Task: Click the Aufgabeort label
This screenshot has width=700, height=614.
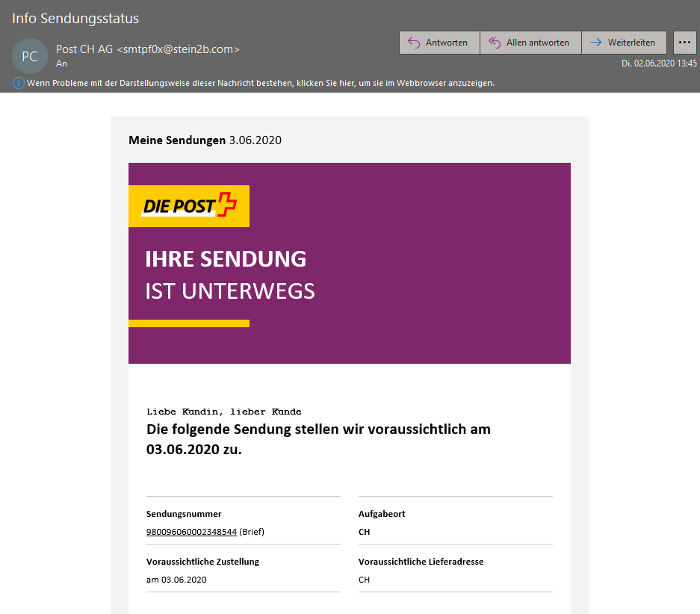Action: click(382, 514)
